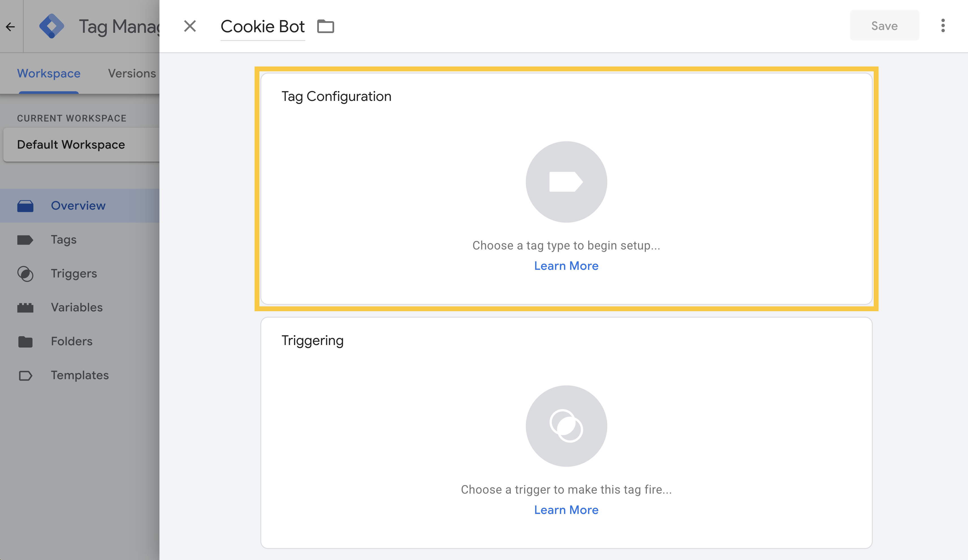968x560 pixels.
Task: Open Templates in the sidebar
Action: [80, 375]
